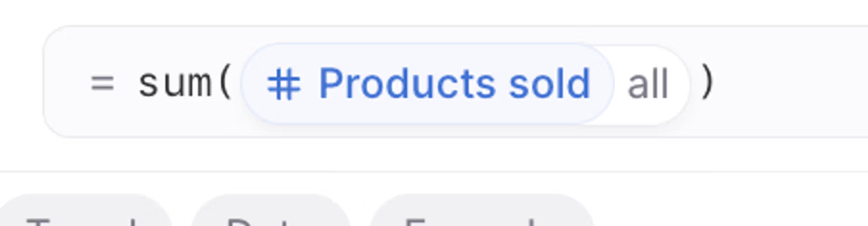Click the gap between equals and sum
This screenshot has width=868, height=226.
126,84
